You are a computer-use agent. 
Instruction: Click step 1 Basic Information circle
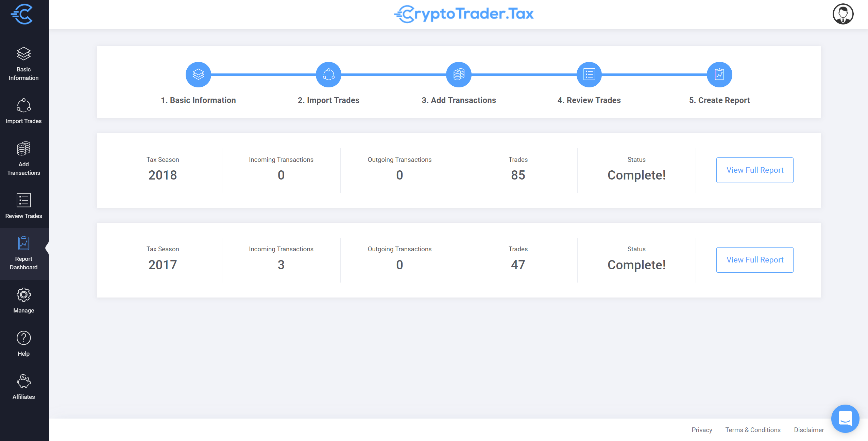click(x=198, y=74)
